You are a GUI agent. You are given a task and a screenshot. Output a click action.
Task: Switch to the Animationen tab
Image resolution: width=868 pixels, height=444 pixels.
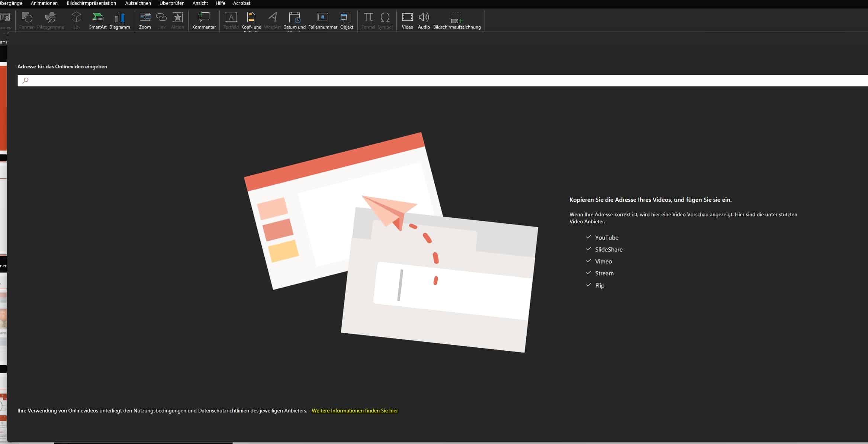point(44,3)
